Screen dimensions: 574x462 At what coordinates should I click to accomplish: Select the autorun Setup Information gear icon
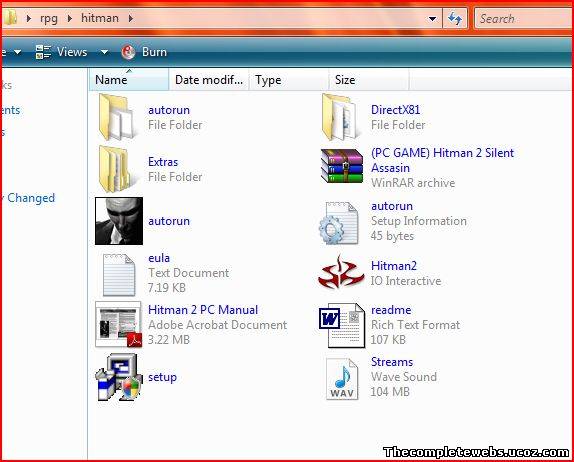[338, 223]
